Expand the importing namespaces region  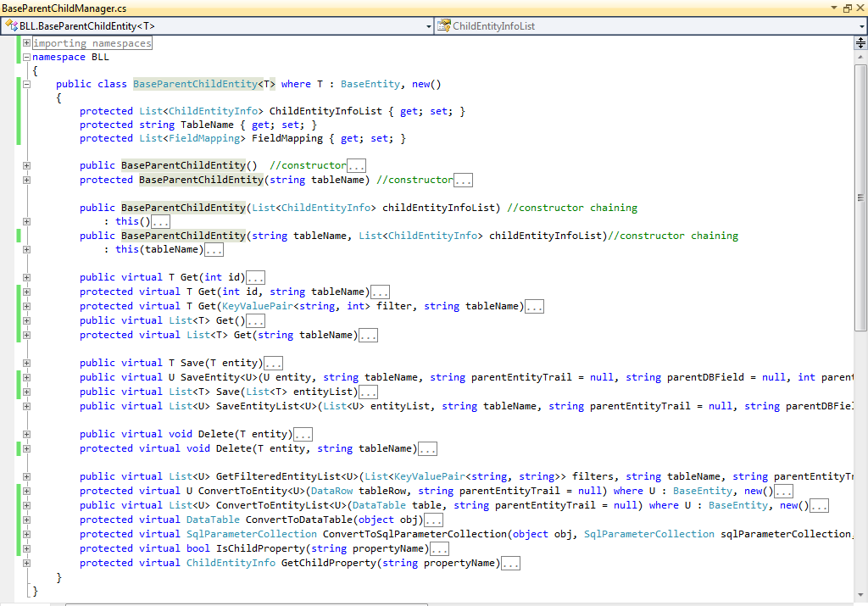[26, 43]
